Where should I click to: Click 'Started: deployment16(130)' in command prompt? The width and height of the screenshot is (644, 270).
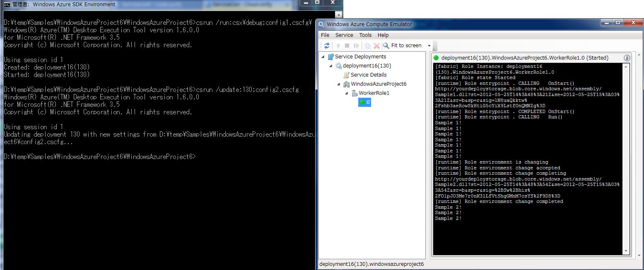[x=47, y=75]
